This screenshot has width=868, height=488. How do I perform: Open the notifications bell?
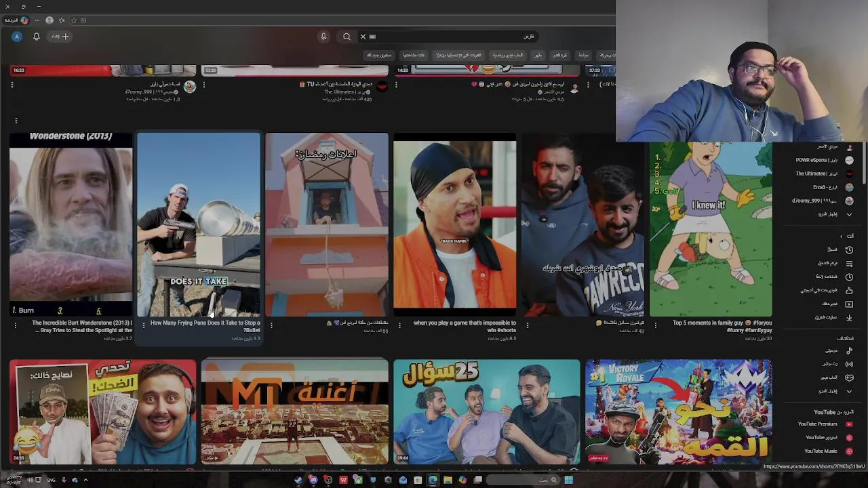point(37,37)
